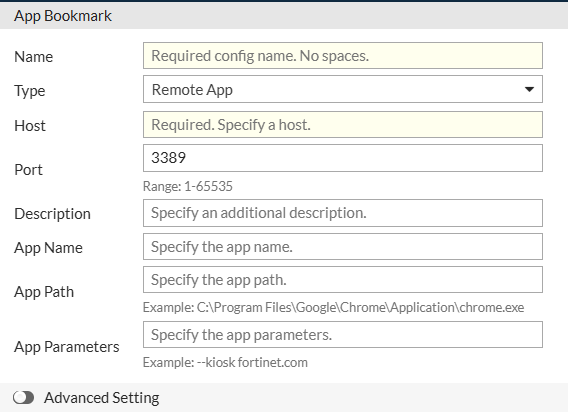This screenshot has height=417, width=568.
Task: Click the Name field label
Action: click(34, 57)
